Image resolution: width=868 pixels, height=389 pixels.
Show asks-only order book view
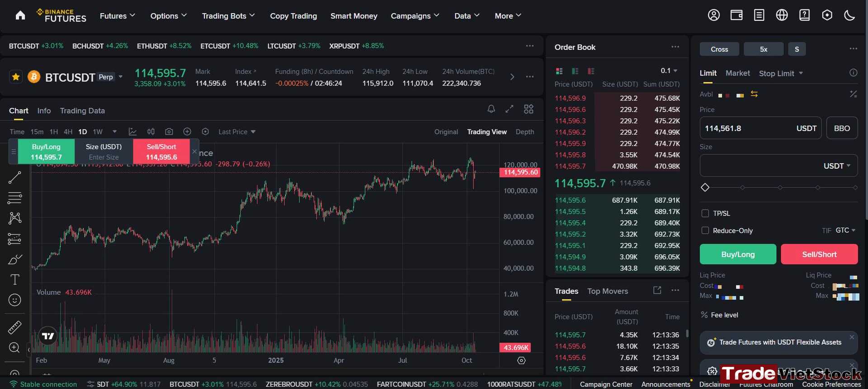tap(591, 71)
